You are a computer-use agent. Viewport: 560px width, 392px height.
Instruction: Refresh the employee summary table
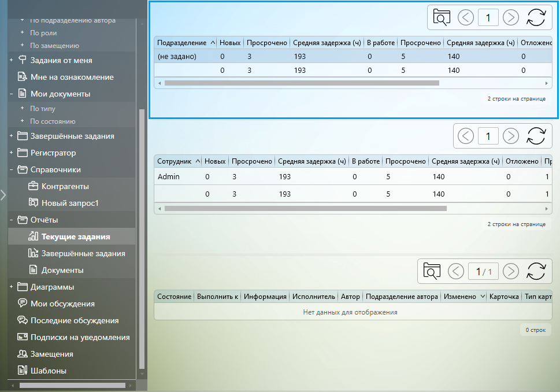(x=536, y=136)
